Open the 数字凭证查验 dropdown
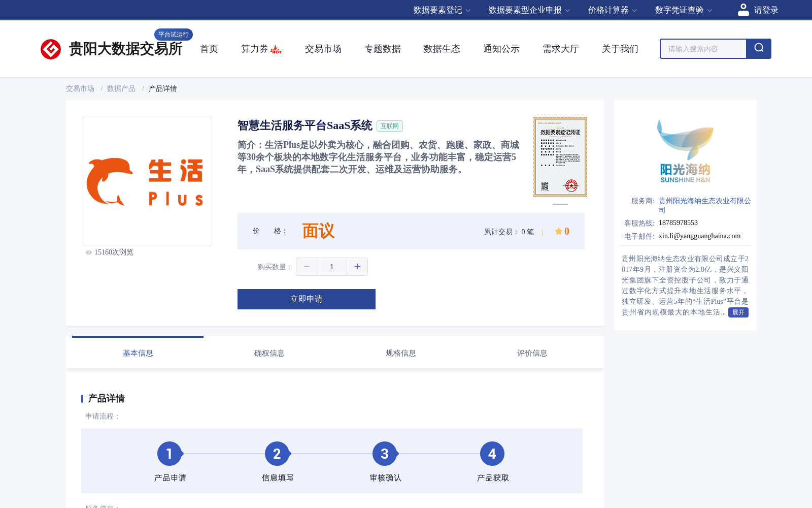 pyautogui.click(x=684, y=10)
